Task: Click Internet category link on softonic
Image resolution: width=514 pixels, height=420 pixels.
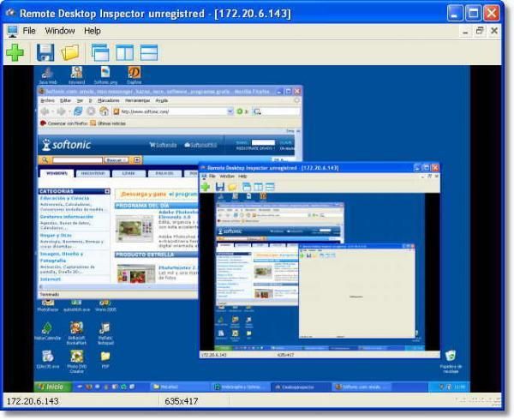Action: (x=51, y=279)
